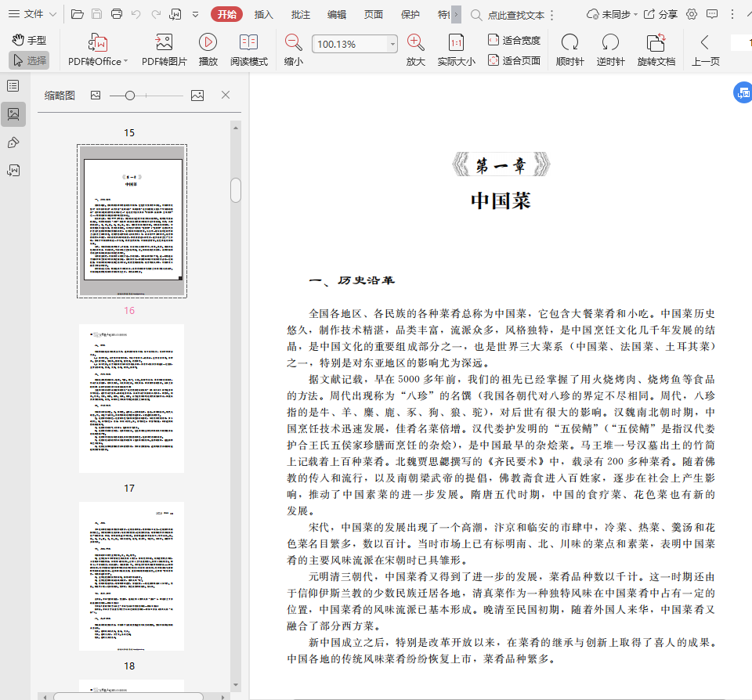Click thumbnail panel scrollbar up arrow
The width and height of the screenshot is (752, 700).
click(x=236, y=128)
